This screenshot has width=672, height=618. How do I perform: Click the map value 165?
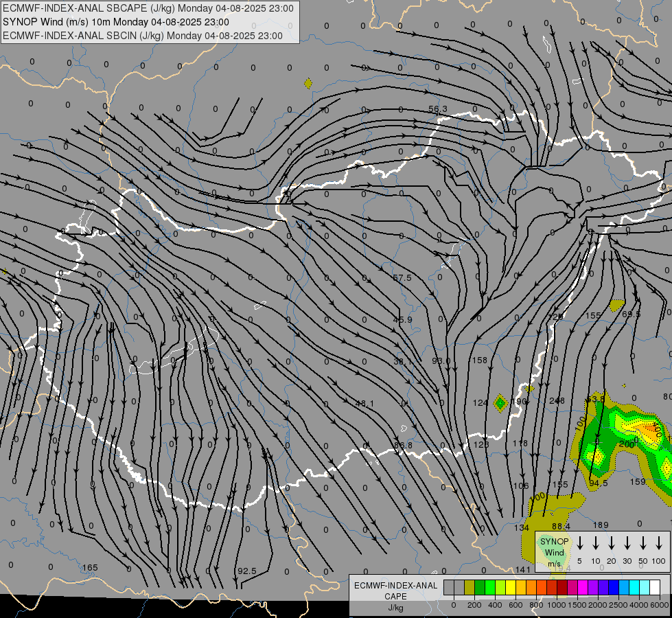tap(90, 568)
